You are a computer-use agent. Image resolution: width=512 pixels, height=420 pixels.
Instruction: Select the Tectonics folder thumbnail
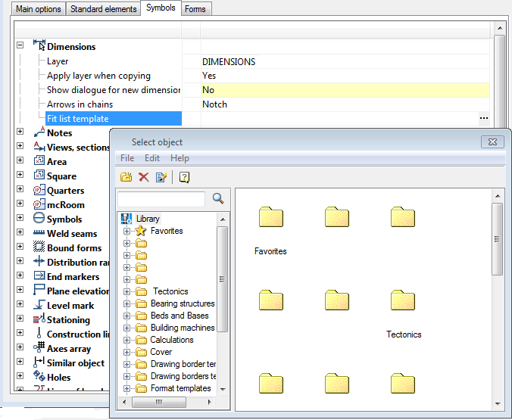(x=403, y=300)
